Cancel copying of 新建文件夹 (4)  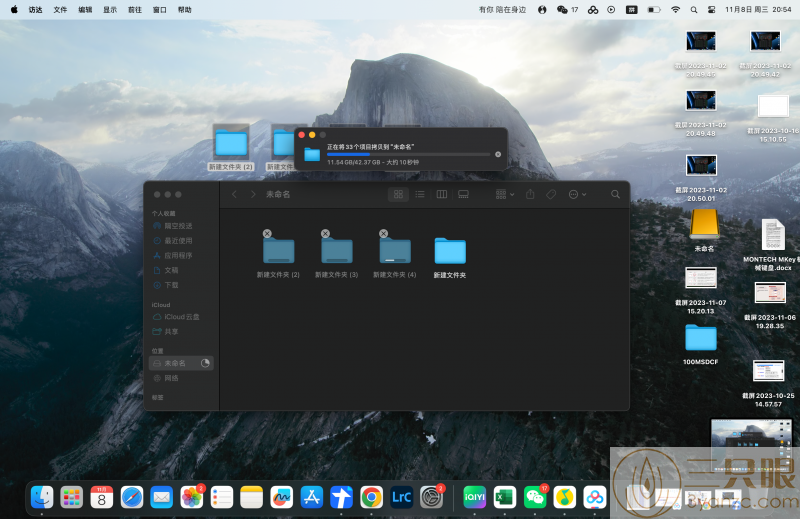pyautogui.click(x=383, y=233)
